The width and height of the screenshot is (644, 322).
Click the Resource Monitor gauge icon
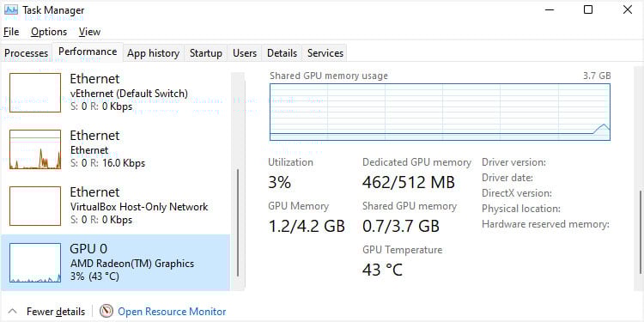pos(106,312)
